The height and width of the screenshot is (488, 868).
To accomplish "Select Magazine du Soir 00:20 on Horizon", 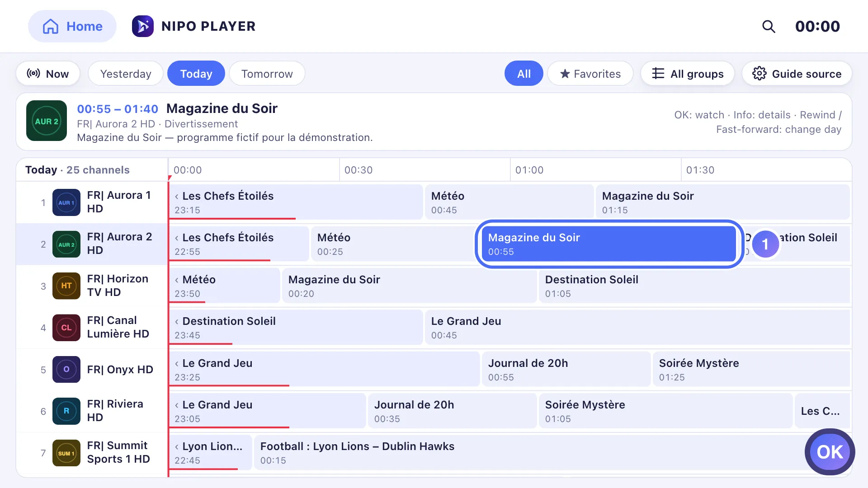I will pos(410,286).
